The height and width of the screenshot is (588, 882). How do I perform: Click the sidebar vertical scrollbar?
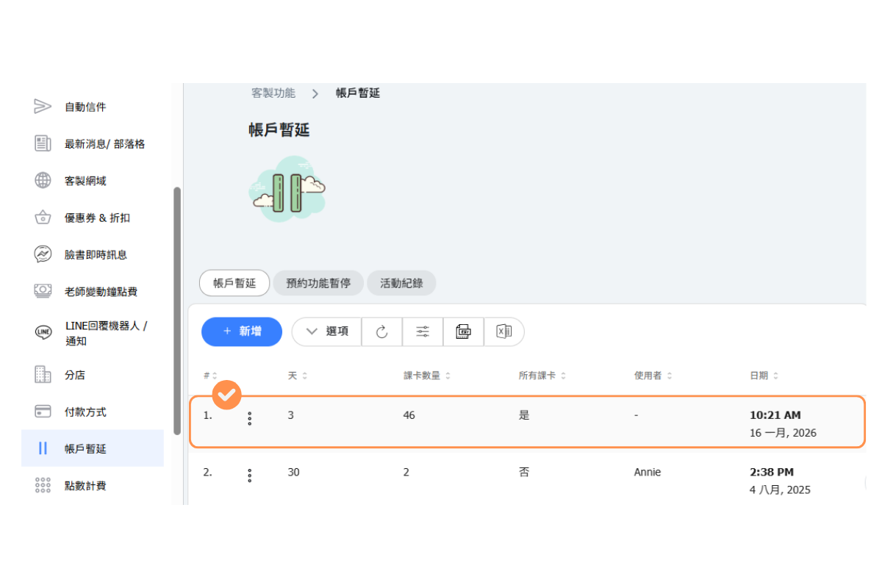coord(176,309)
